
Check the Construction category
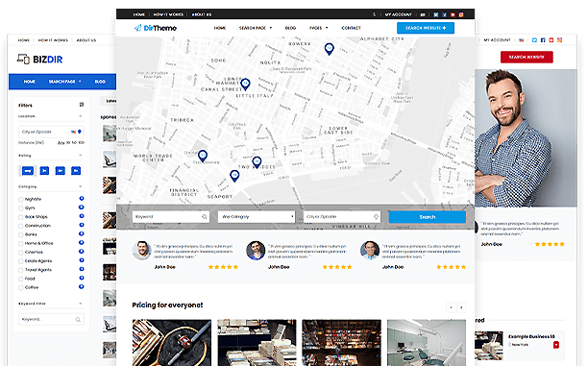[x=20, y=226]
